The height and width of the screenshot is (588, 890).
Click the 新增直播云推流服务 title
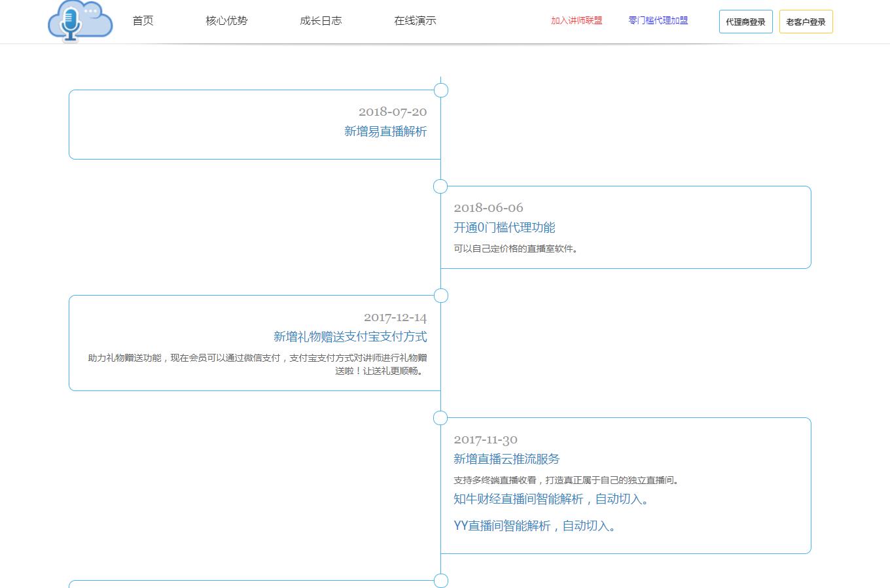(507, 459)
